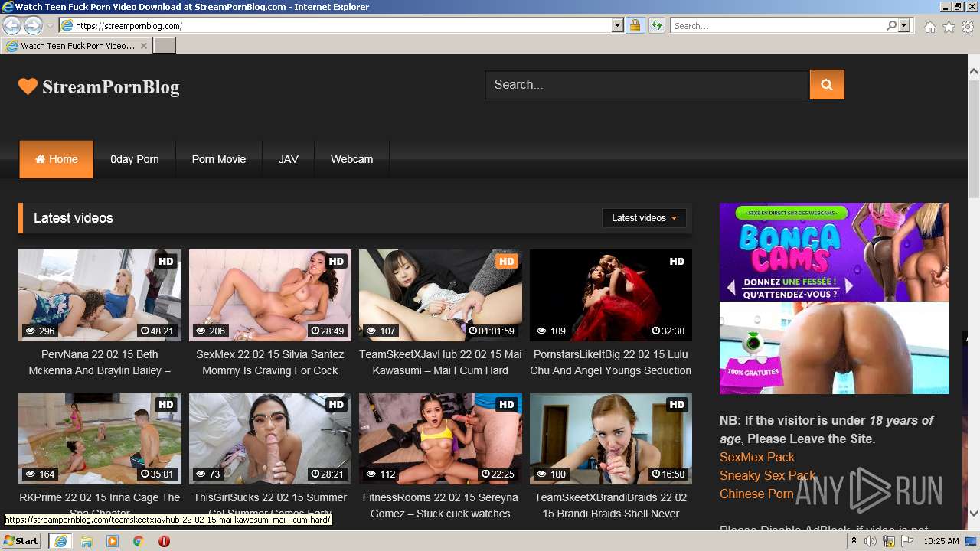Open the JAV menu item

[x=289, y=159]
